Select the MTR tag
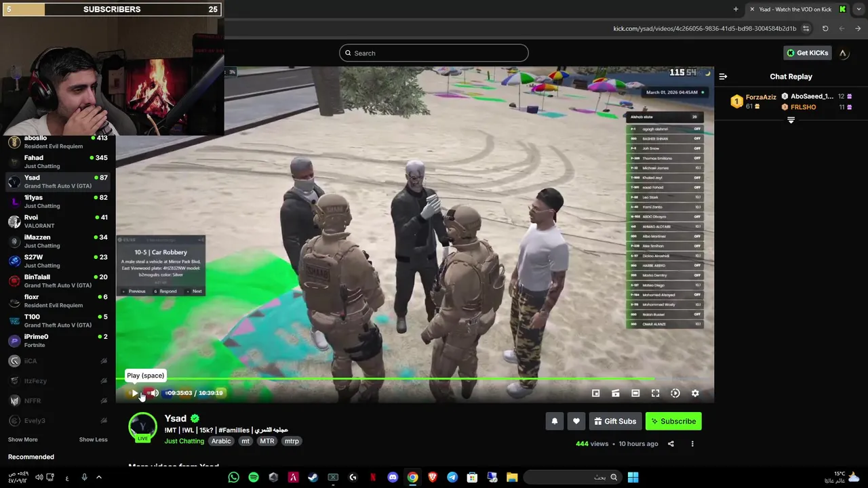 point(267,441)
